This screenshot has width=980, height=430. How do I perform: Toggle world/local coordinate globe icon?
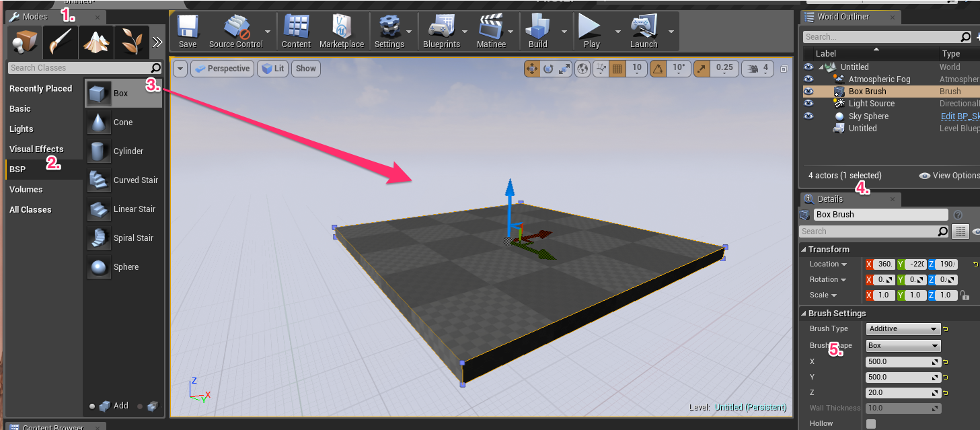tap(583, 68)
